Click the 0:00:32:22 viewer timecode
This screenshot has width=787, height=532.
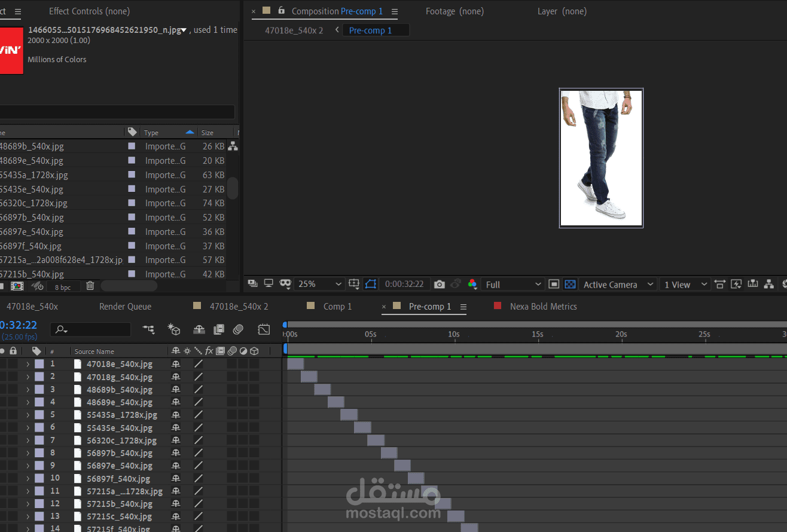(x=404, y=285)
